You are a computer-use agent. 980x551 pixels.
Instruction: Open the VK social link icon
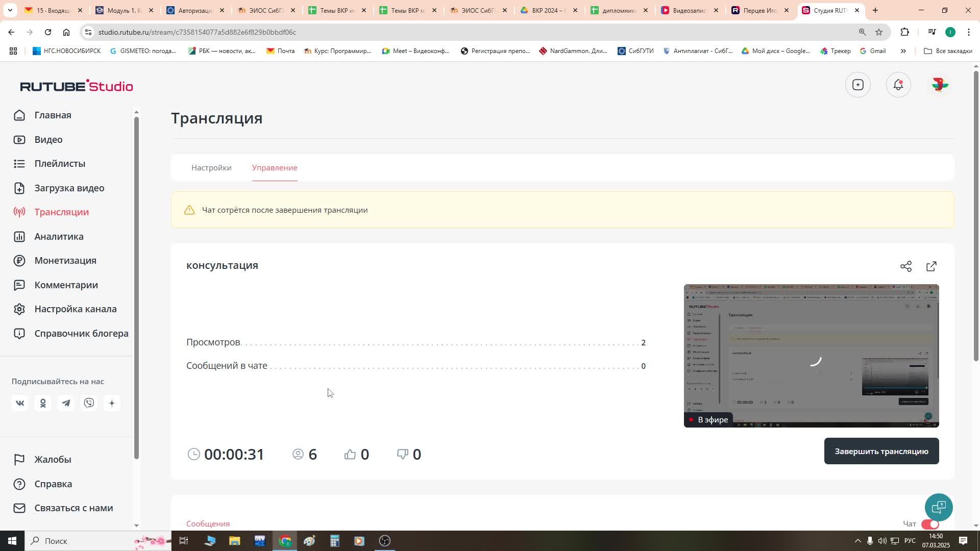[20, 403]
